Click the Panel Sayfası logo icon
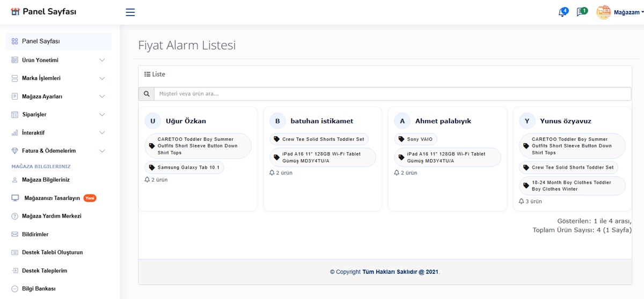644x299 pixels. pos(15,12)
